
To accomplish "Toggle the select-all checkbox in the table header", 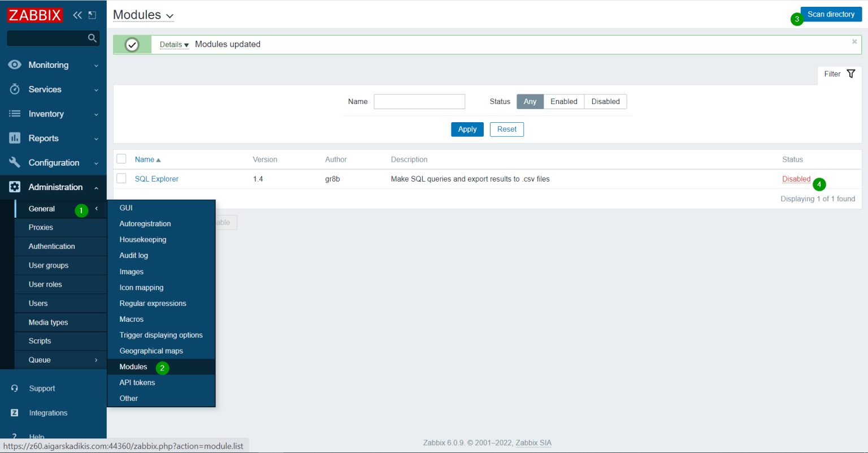I will 121,159.
